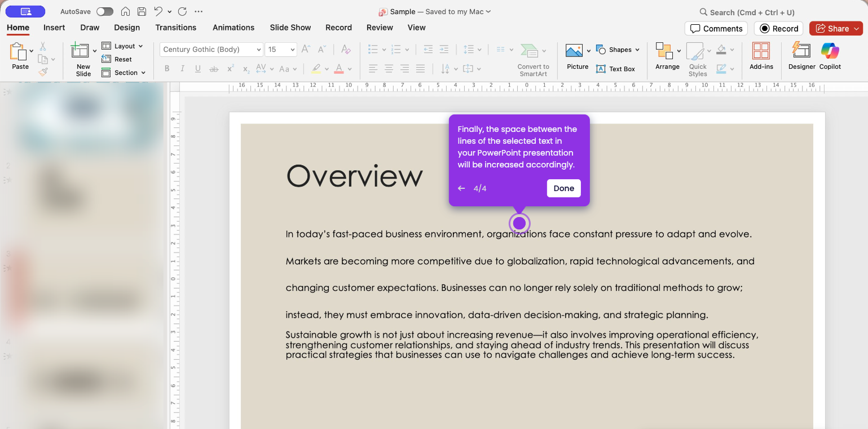Insert a Text Box

click(x=615, y=69)
